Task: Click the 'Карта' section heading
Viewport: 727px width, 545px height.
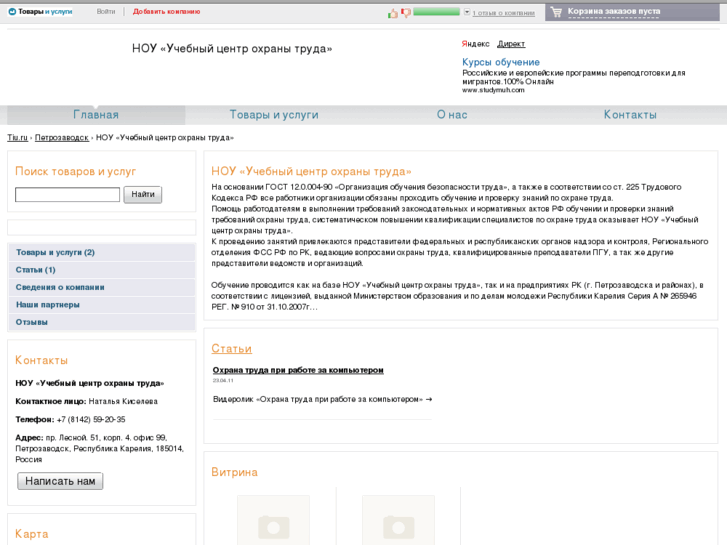Action: click(x=32, y=534)
